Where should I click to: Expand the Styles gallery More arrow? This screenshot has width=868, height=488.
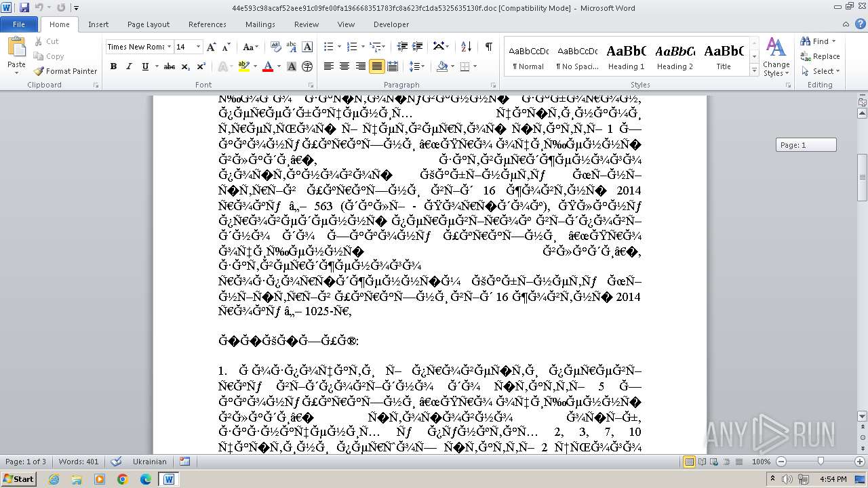click(754, 70)
